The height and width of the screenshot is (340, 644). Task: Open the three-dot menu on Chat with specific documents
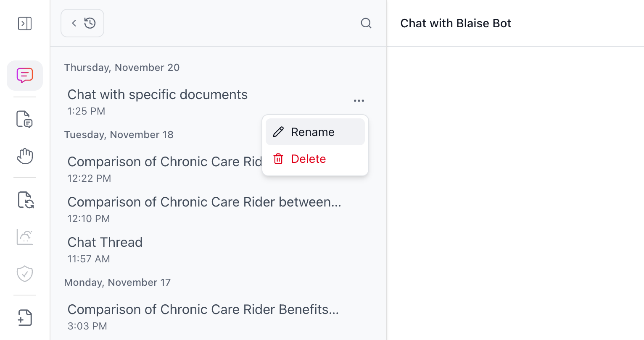(359, 100)
